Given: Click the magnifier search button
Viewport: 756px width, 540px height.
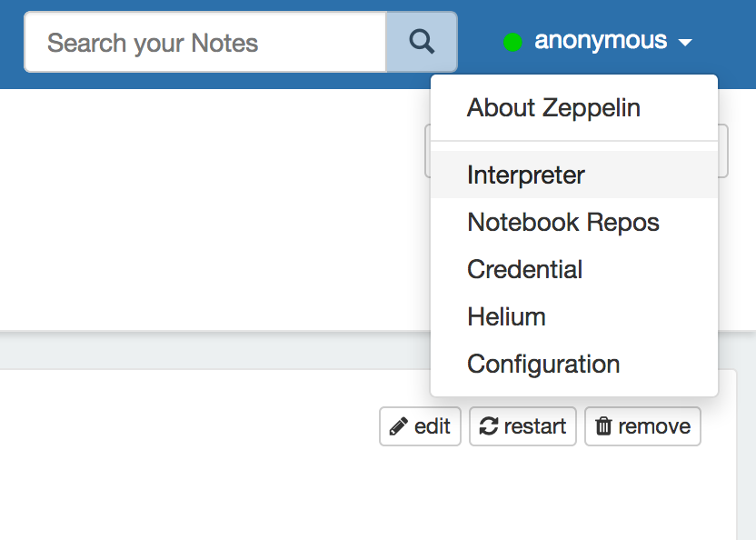Looking at the screenshot, I should coord(422,42).
